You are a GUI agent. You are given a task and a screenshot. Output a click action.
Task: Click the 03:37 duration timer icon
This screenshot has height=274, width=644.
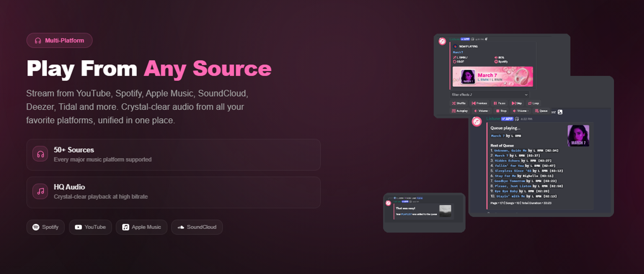pos(455,61)
